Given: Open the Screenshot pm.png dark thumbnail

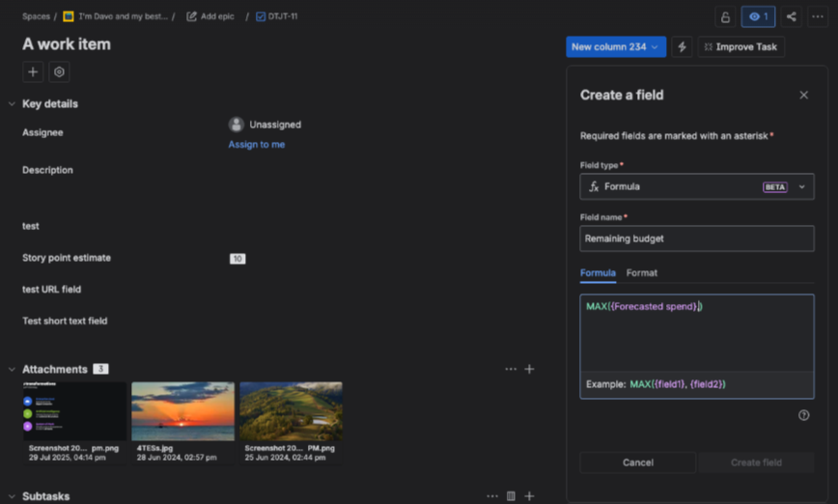Looking at the screenshot, I should coord(74,411).
